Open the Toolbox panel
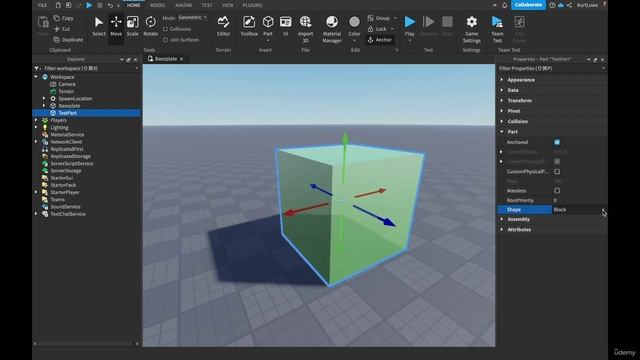Image resolution: width=640 pixels, height=360 pixels. pyautogui.click(x=249, y=26)
